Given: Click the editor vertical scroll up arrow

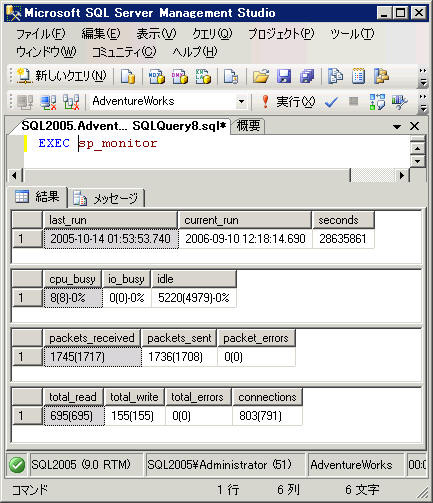Looking at the screenshot, I should pos(417,148).
